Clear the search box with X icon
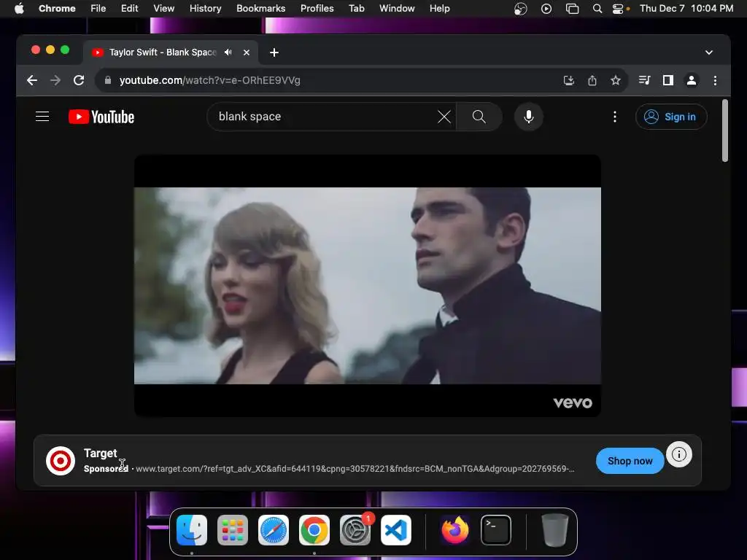This screenshot has width=747, height=560. (x=444, y=117)
